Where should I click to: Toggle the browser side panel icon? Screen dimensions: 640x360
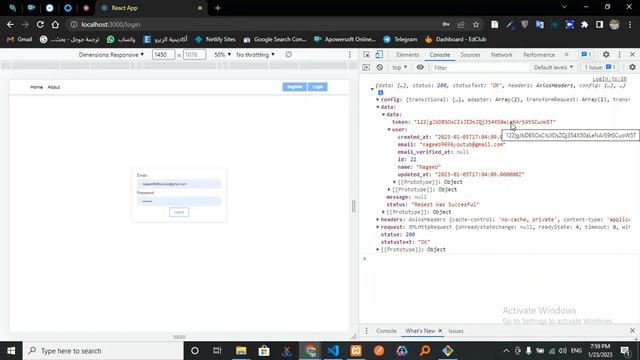[600, 24]
